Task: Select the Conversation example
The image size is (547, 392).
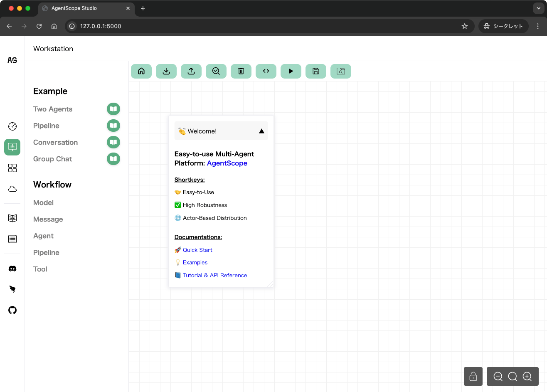Action: coord(55,142)
